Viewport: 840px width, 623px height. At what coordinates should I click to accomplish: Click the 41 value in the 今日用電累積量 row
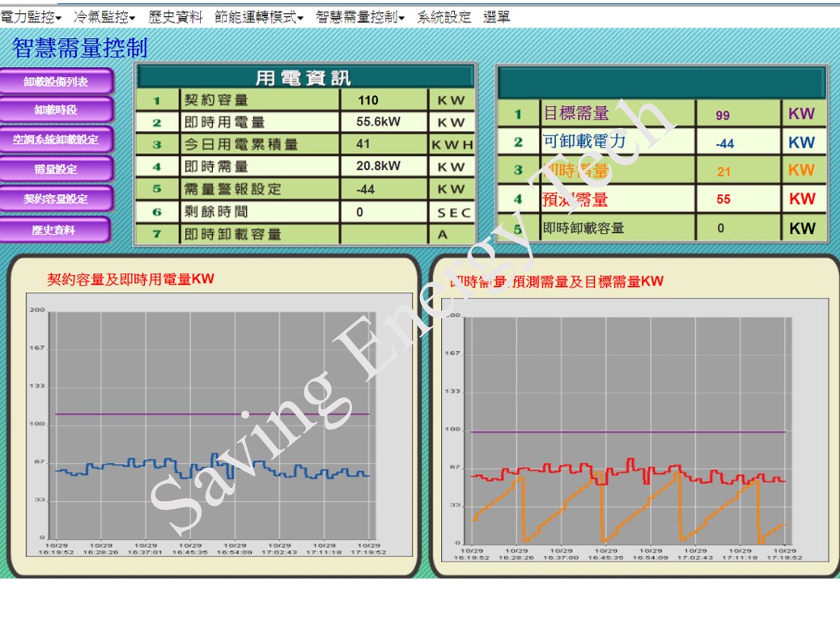(363, 144)
